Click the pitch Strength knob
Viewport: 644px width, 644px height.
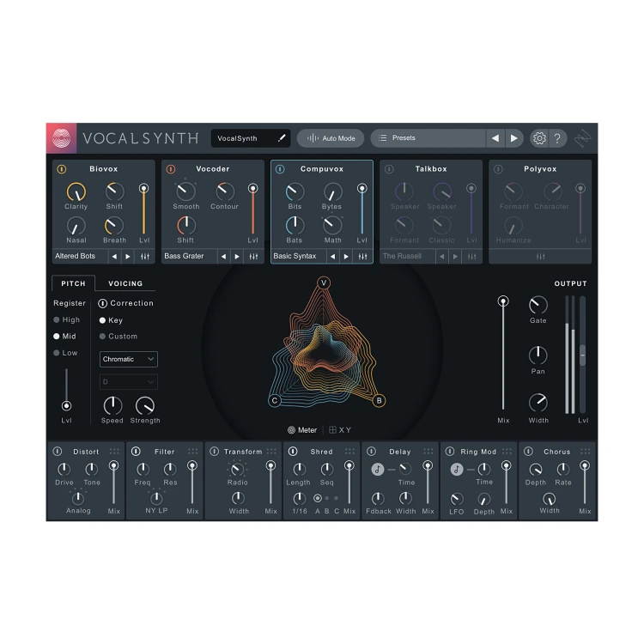click(145, 406)
